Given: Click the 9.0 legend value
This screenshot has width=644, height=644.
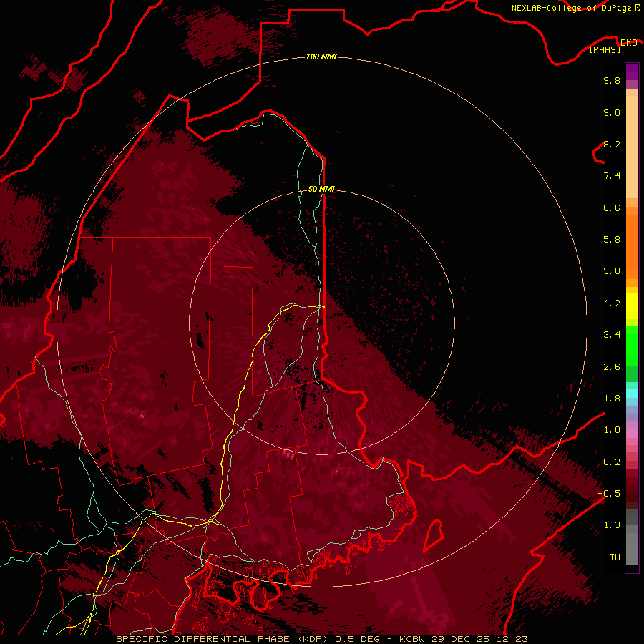Looking at the screenshot, I should point(612,112).
